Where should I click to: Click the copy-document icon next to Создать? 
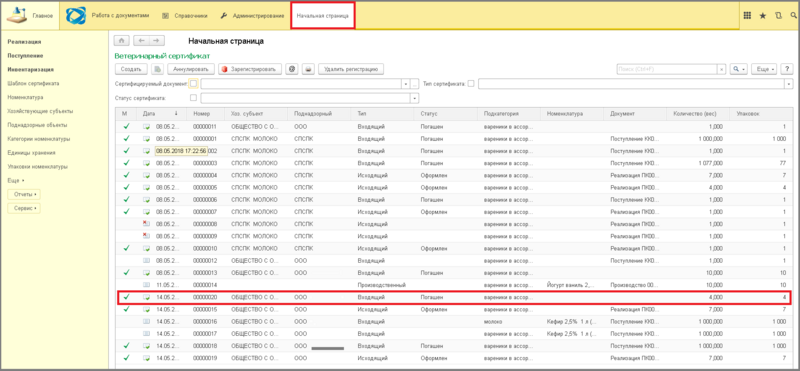(x=158, y=69)
